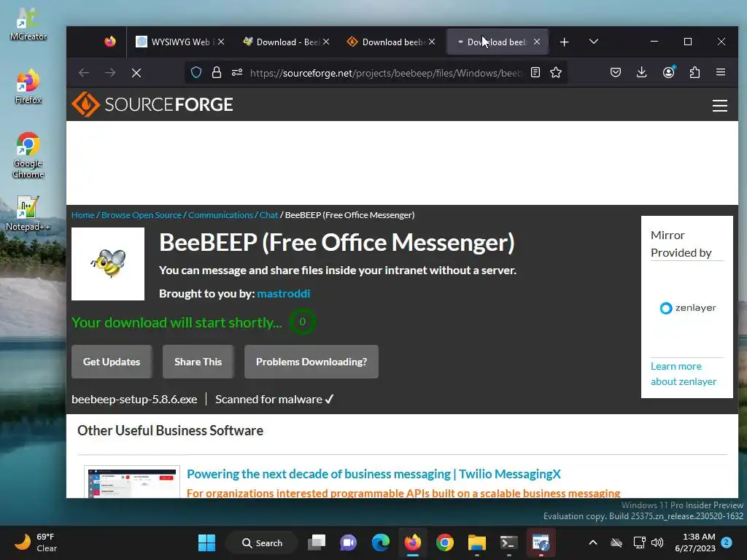Show hidden system tray icons
747x560 pixels.
click(x=593, y=542)
